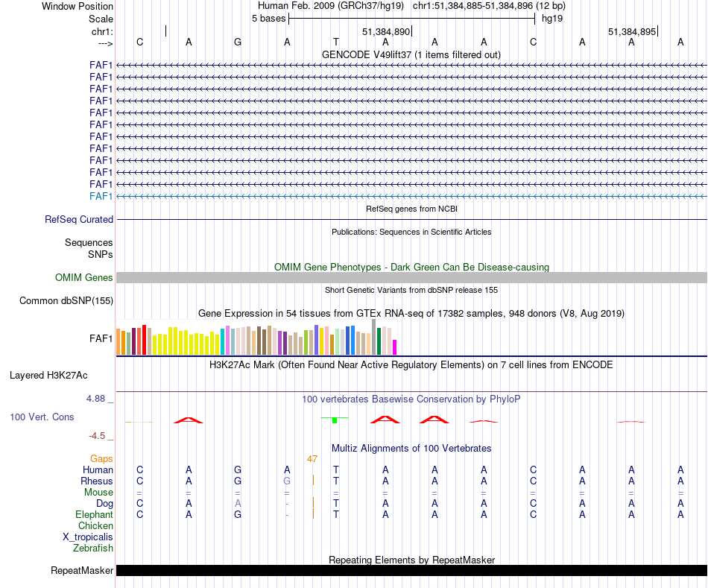Click the '5 bases' scale bar text

(x=268, y=19)
